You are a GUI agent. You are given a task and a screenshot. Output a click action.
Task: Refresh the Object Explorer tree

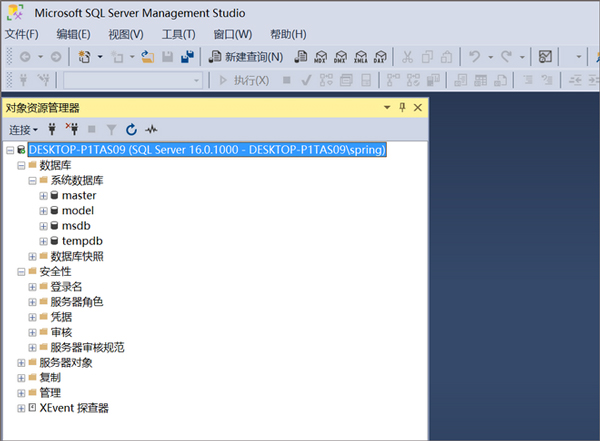point(130,129)
